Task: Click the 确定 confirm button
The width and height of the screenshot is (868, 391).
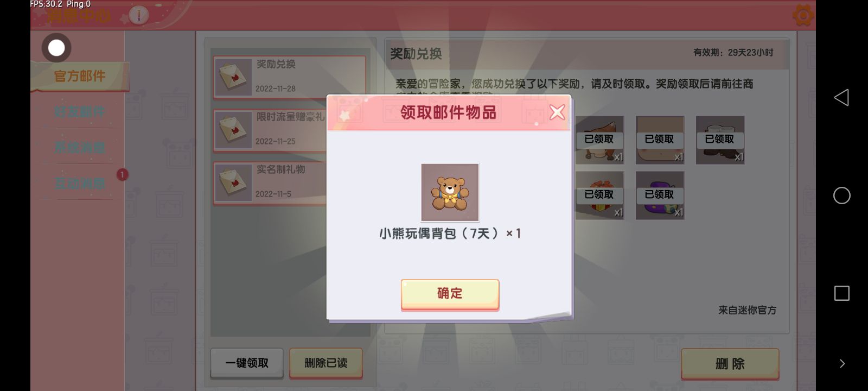Action: [x=450, y=294]
